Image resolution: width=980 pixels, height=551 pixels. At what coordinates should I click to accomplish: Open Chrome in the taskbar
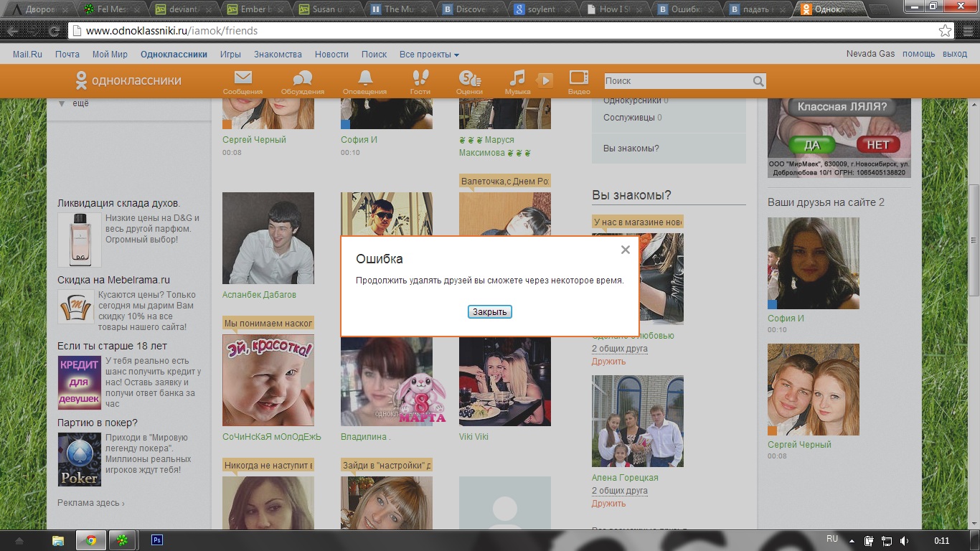[x=91, y=540]
